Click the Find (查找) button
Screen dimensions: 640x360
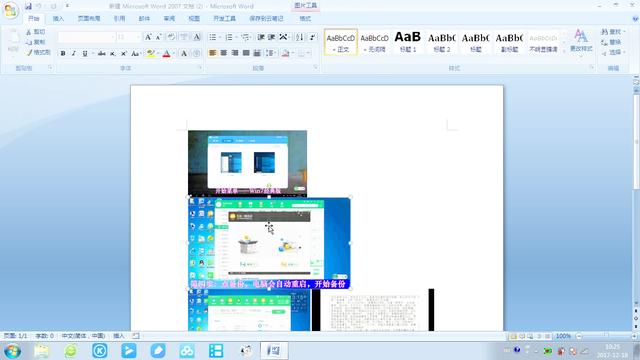pos(613,32)
